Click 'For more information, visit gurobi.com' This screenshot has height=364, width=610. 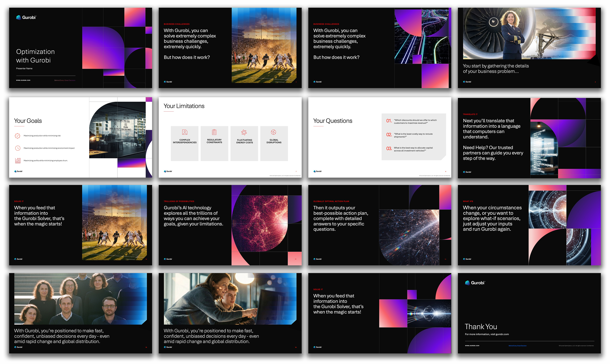pyautogui.click(x=487, y=334)
